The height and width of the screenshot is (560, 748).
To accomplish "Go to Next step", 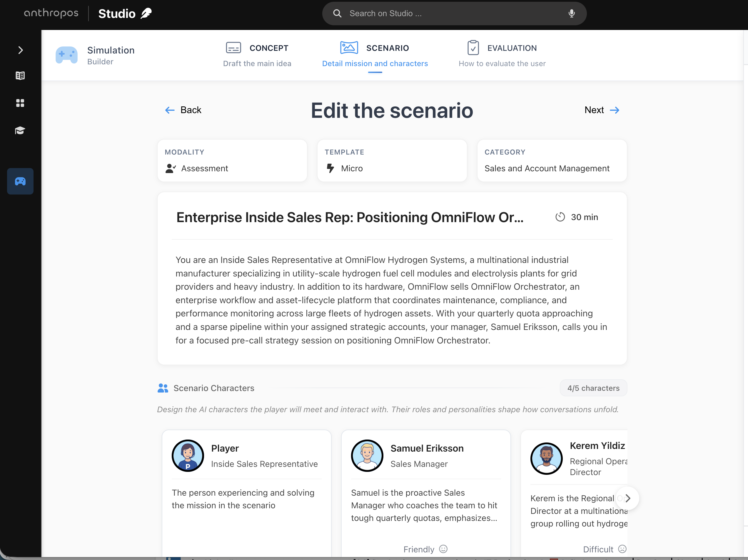I will click(x=602, y=110).
